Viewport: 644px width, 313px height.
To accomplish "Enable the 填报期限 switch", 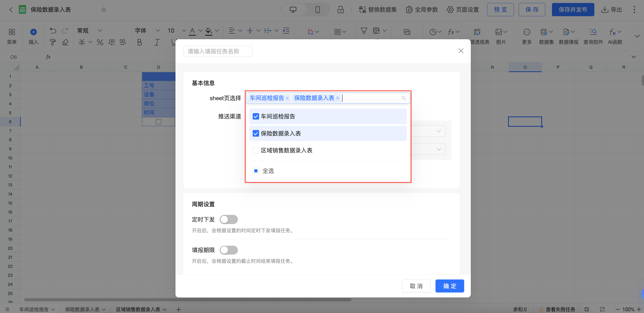I will click(229, 250).
